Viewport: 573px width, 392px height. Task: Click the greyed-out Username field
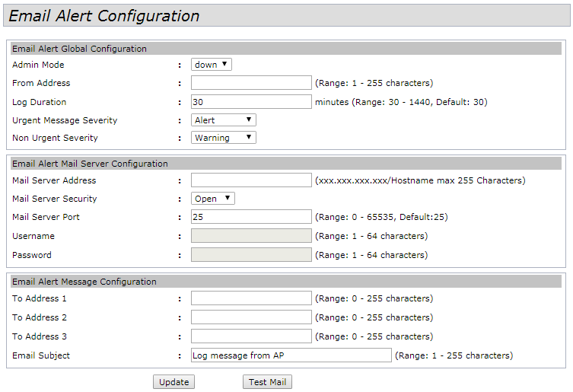click(251, 236)
